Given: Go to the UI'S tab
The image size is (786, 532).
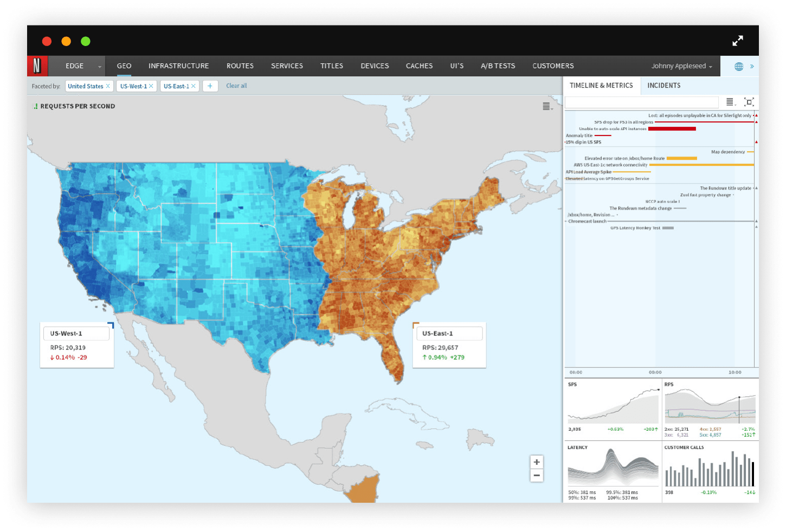Looking at the screenshot, I should 457,66.
